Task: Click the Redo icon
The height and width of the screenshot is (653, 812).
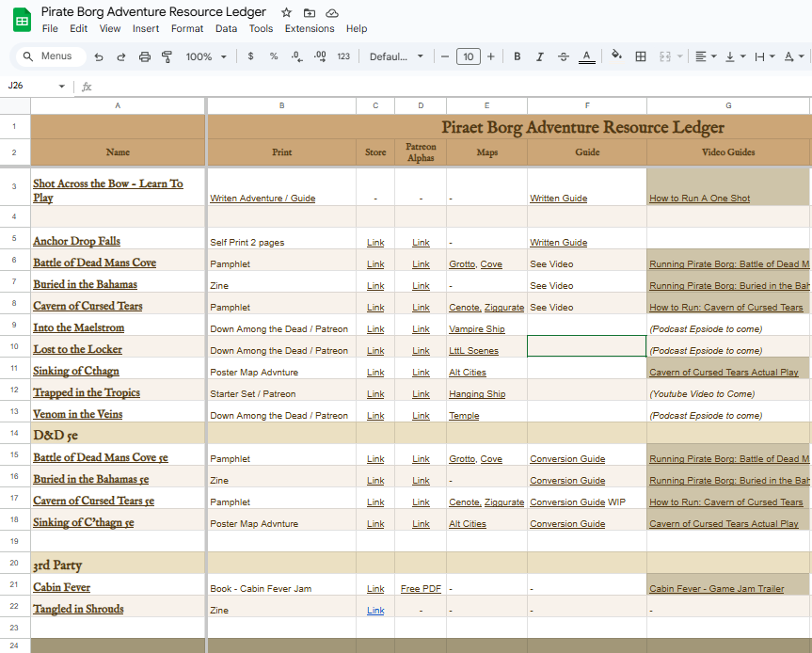Action: [x=121, y=56]
